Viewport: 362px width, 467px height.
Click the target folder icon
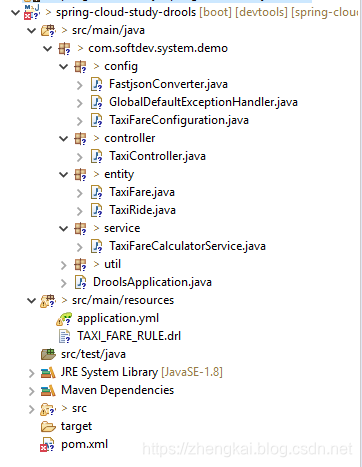[48, 426]
